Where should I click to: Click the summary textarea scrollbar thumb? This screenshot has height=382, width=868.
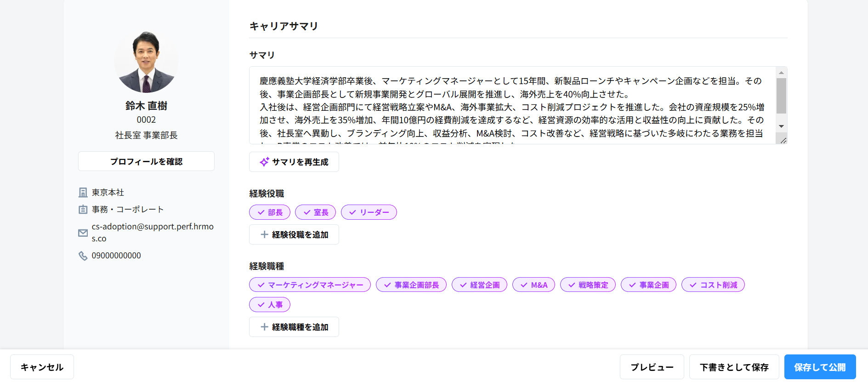(781, 96)
